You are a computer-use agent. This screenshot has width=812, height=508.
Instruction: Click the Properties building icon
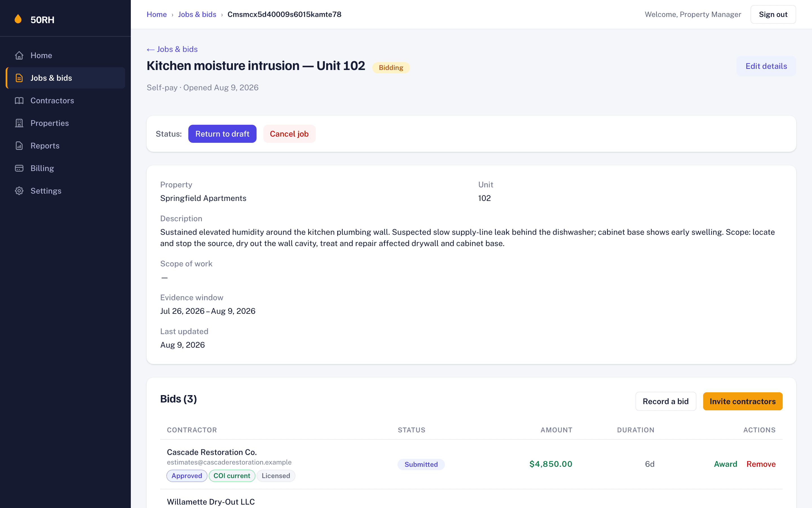click(x=19, y=123)
